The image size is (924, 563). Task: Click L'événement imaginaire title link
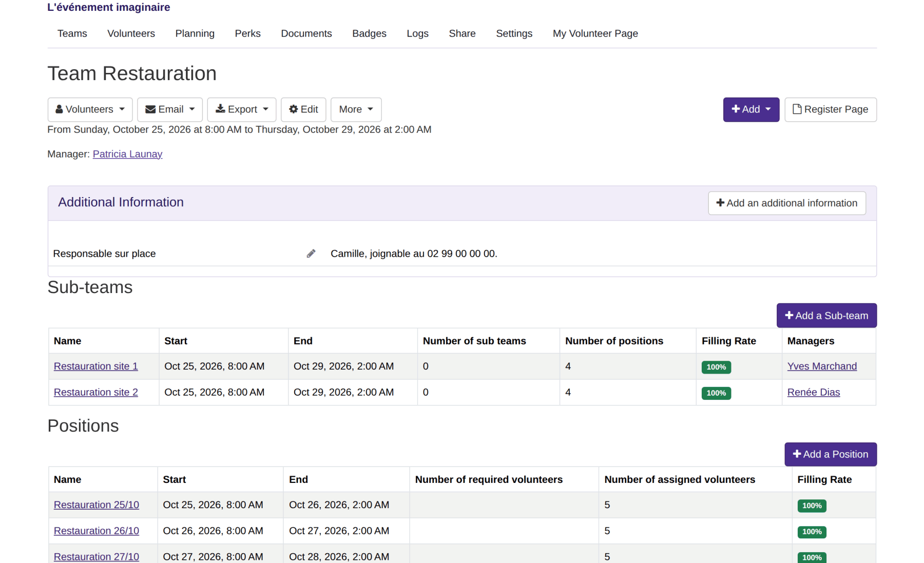[109, 7]
